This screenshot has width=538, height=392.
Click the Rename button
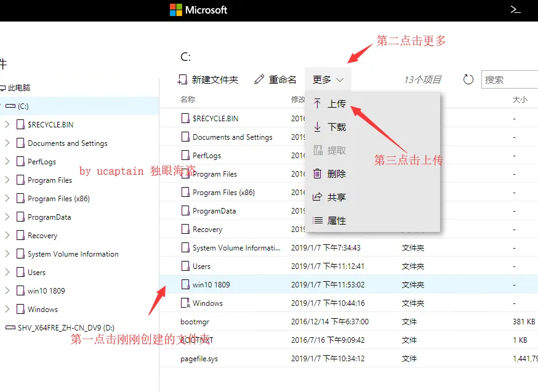click(x=275, y=79)
